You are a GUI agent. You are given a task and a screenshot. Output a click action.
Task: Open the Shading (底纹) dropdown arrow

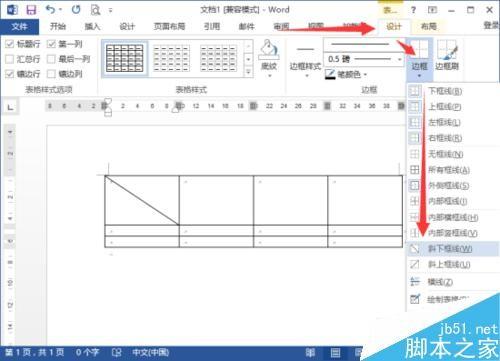[269, 76]
